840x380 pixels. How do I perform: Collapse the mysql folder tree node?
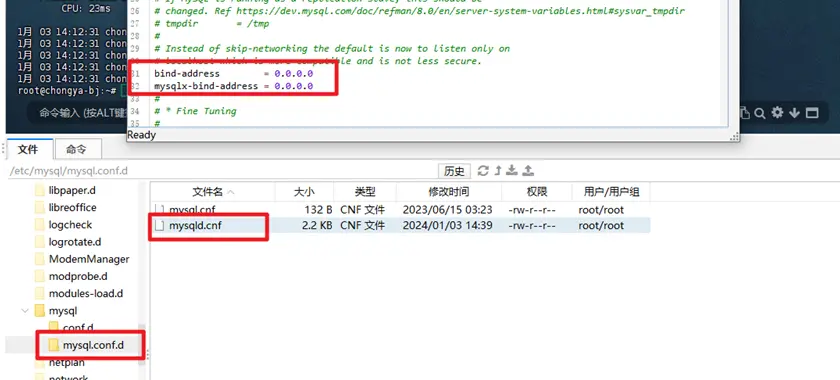point(25,310)
